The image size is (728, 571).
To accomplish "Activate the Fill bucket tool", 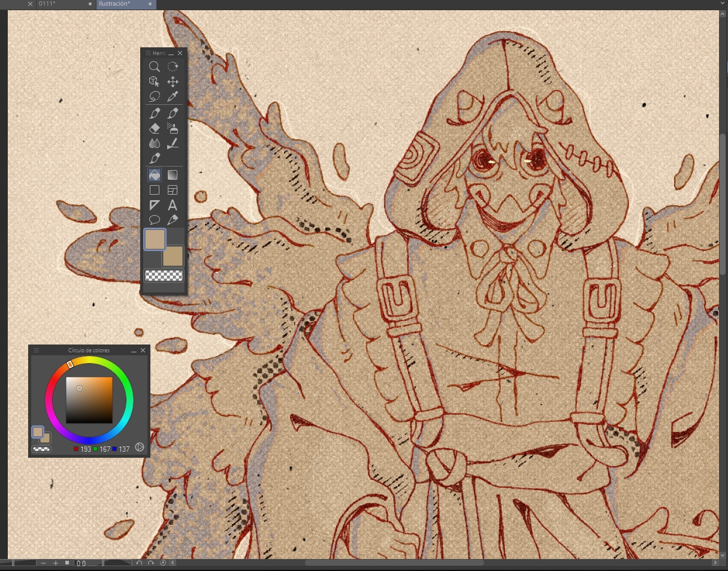I will [x=155, y=175].
